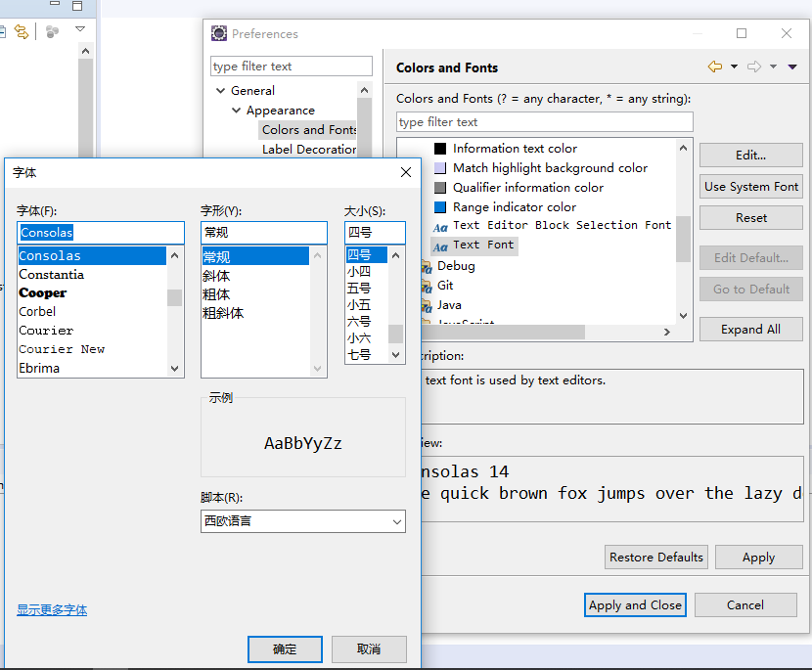Click the forward navigation arrow in Preferences

tap(754, 67)
